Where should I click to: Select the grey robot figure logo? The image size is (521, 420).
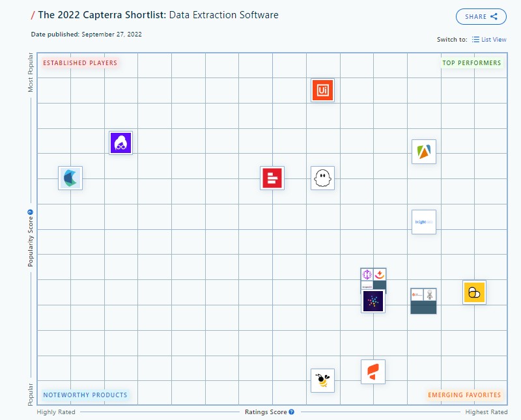(430, 295)
